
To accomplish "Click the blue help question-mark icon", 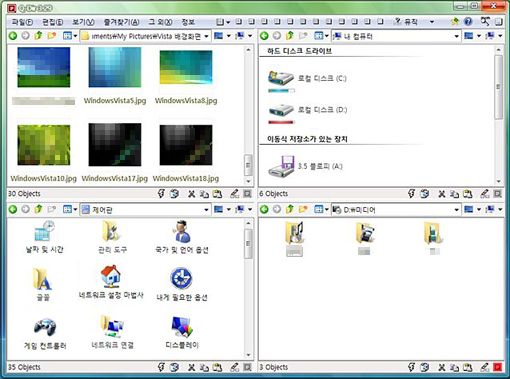I will click(x=468, y=22).
